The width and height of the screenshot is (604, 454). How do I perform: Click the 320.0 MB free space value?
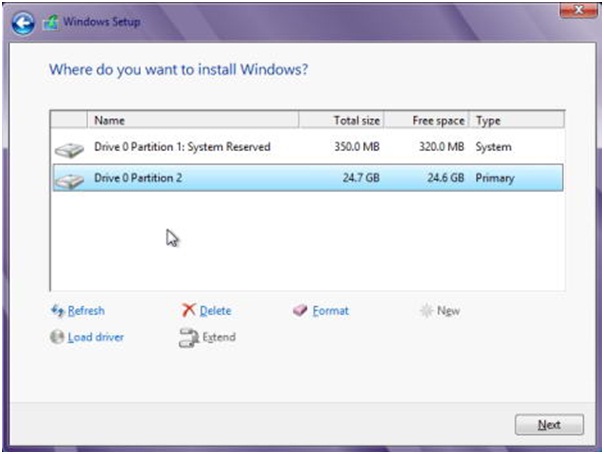441,147
